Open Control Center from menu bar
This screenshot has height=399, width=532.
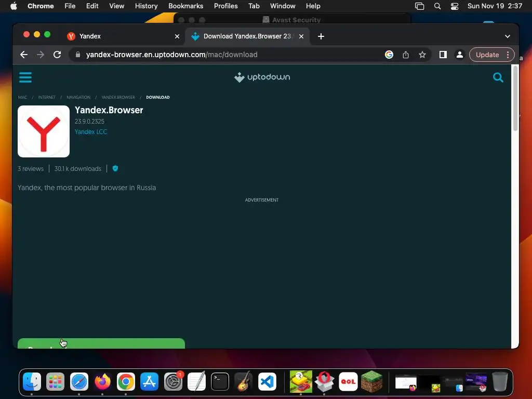point(454,6)
